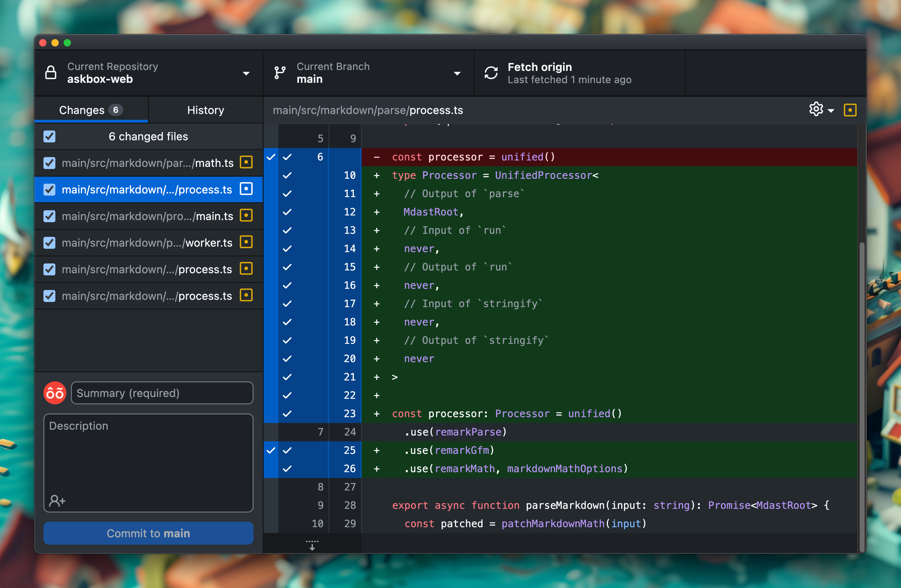Viewport: 901px width, 588px height.
Task: Click the '.use(remarkParse)' context line
Action: (609, 432)
